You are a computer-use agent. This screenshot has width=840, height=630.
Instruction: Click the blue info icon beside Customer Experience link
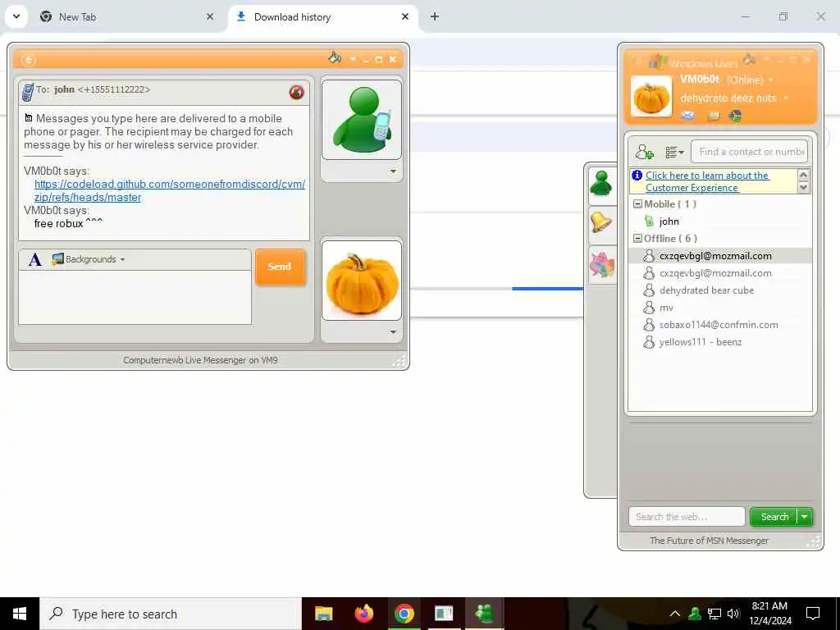pyautogui.click(x=637, y=176)
